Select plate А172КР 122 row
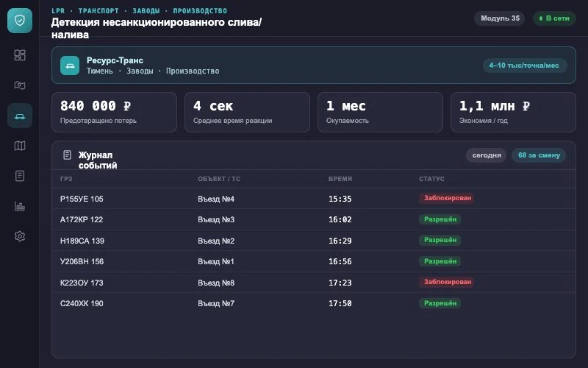Image resolution: width=588 pixels, height=368 pixels. [x=314, y=219]
